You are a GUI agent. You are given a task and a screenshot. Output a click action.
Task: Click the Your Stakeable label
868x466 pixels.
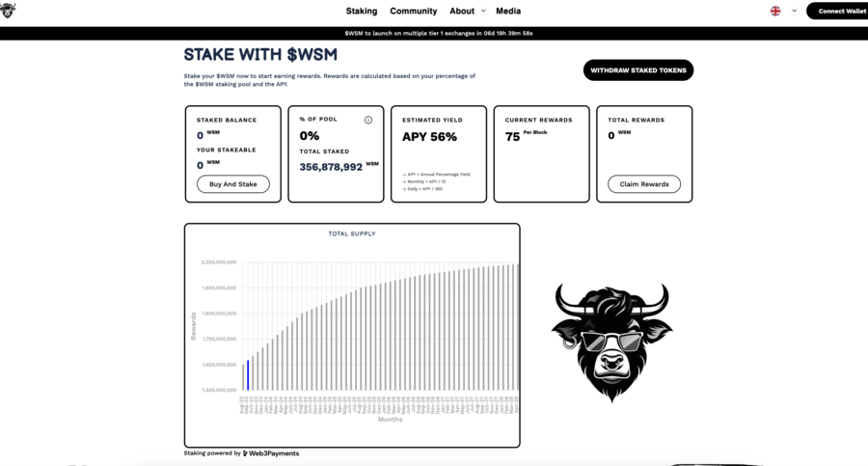[x=227, y=151]
